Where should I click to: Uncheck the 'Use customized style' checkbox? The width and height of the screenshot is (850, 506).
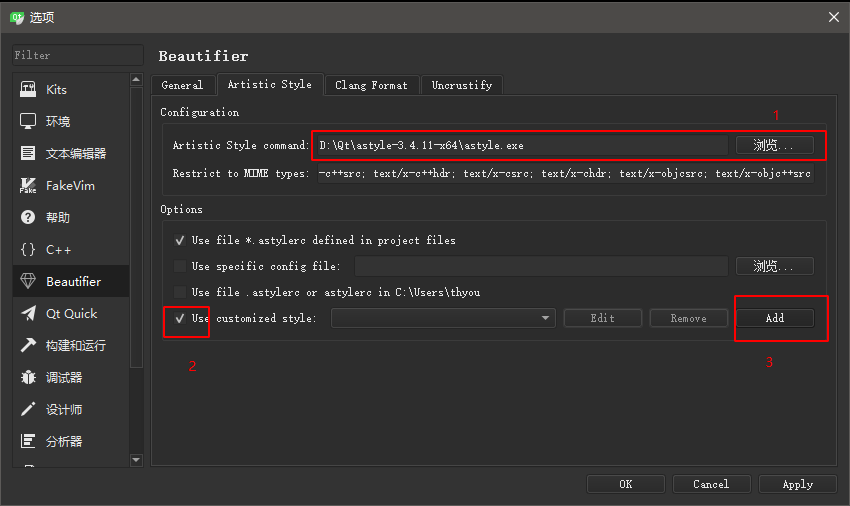point(180,318)
